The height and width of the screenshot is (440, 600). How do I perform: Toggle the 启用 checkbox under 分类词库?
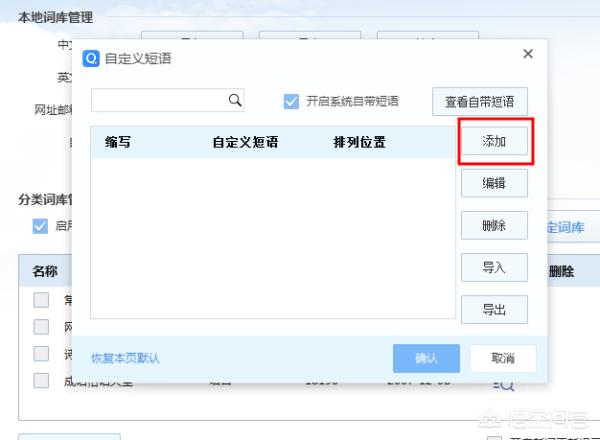tap(40, 226)
